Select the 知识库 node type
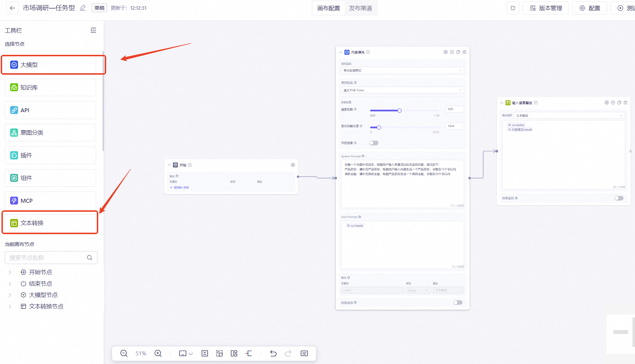The width and height of the screenshot is (635, 364). pos(50,87)
